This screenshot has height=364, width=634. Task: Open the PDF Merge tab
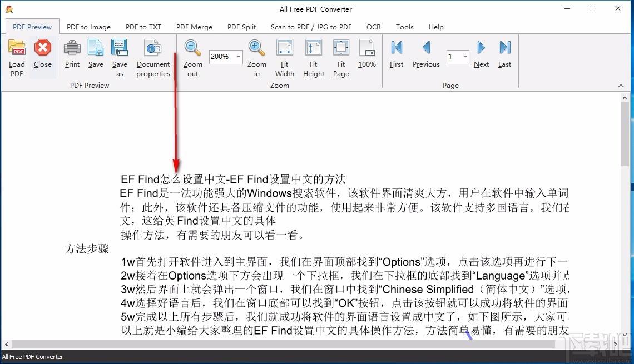(x=194, y=27)
